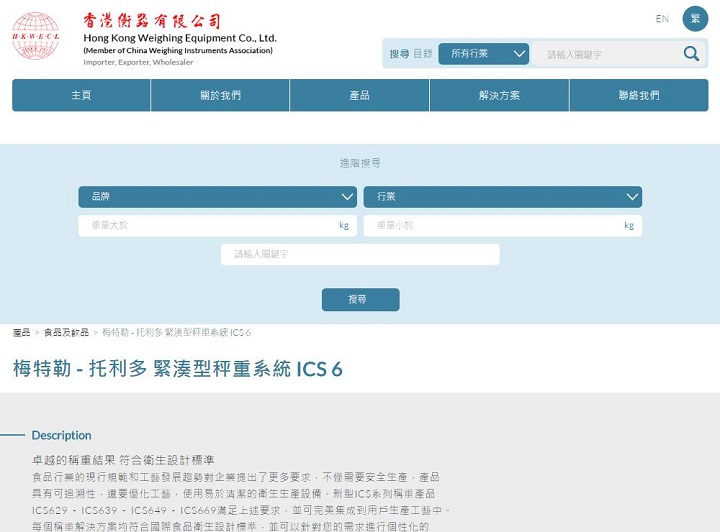Click the advanced search keyword field
Viewport: 720px width, 532px height.
(x=360, y=254)
